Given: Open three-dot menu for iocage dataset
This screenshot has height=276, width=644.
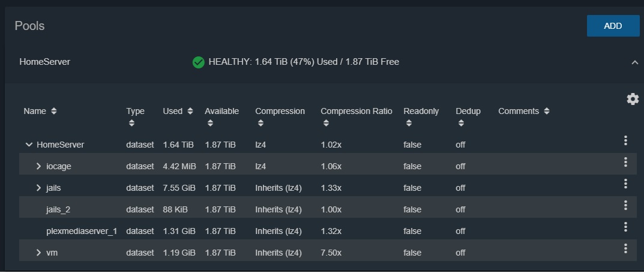Looking at the screenshot, I should [x=625, y=162].
